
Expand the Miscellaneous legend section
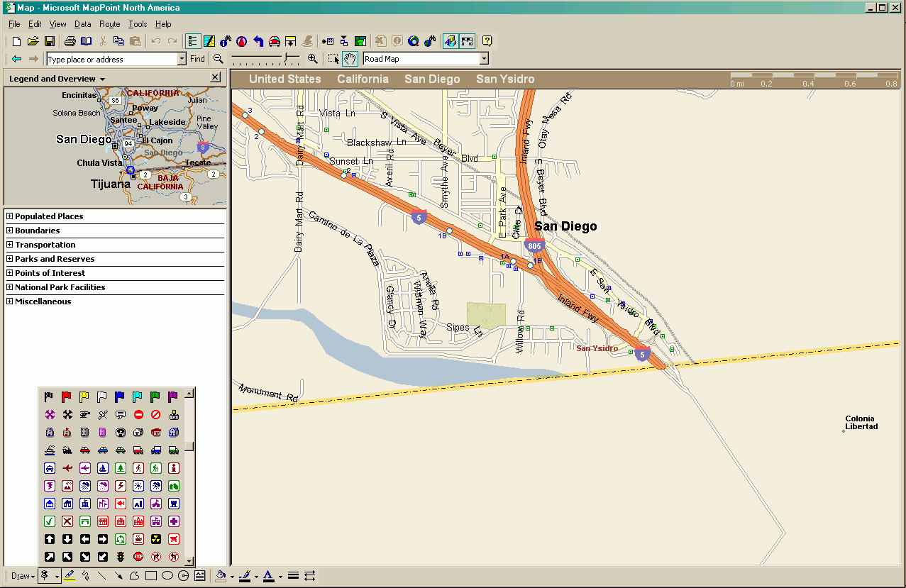[x=10, y=301]
